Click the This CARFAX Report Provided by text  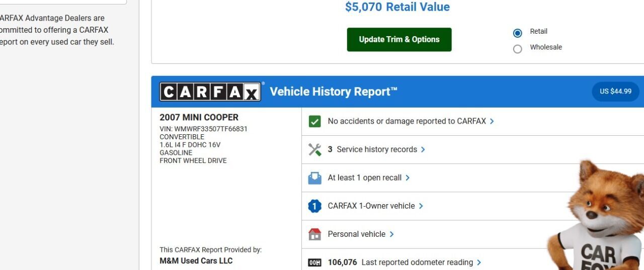click(x=210, y=250)
